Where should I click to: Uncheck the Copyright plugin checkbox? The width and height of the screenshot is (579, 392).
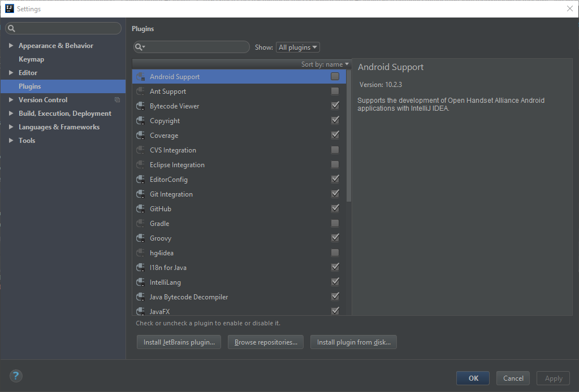pyautogui.click(x=335, y=120)
